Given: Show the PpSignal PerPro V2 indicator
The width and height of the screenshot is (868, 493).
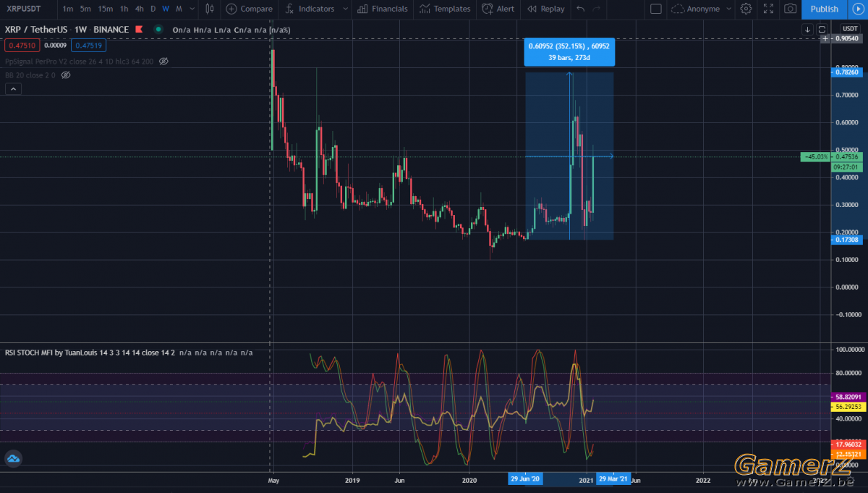Looking at the screenshot, I should tap(163, 62).
